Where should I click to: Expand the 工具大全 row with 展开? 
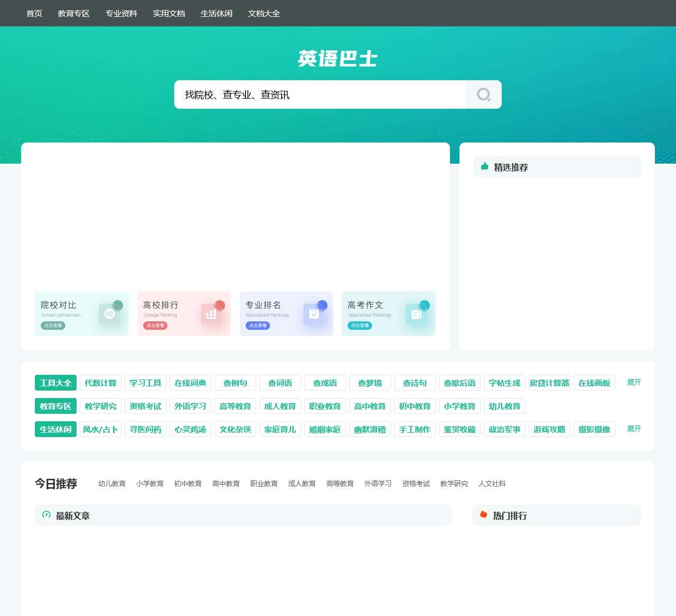pos(634,382)
